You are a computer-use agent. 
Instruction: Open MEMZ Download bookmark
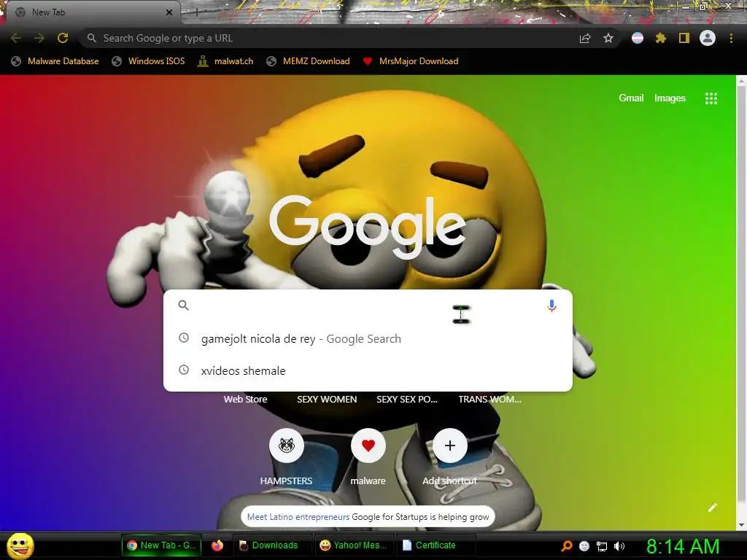(309, 61)
